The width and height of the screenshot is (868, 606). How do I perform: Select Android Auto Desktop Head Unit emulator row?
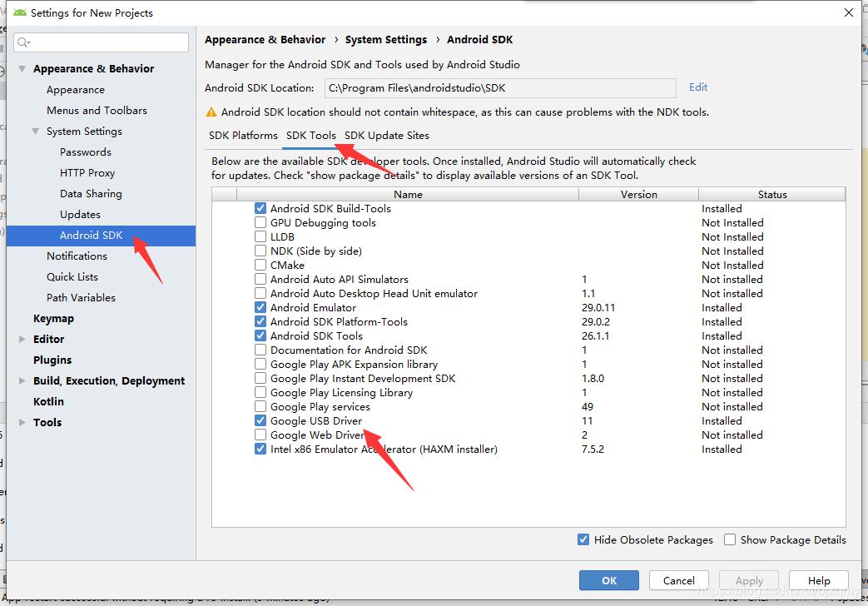(374, 294)
